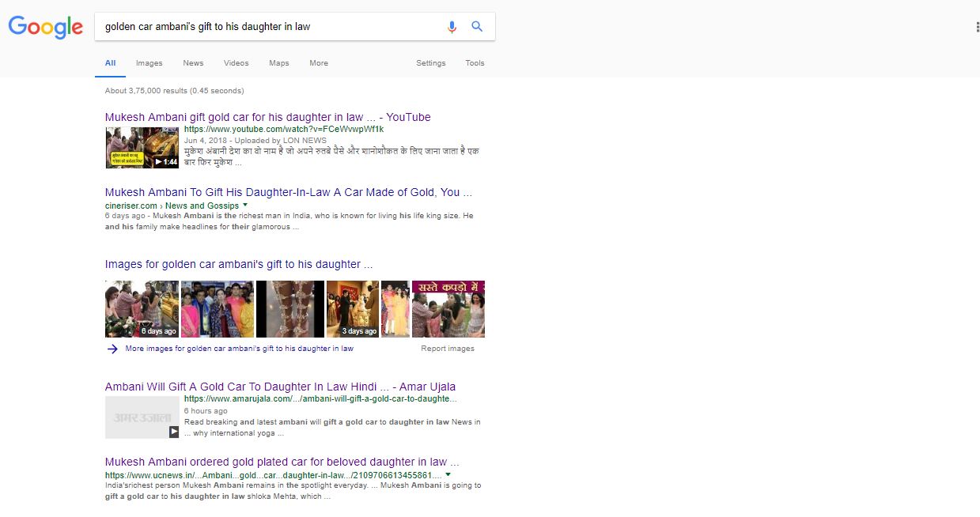Switch to the Images tab
This screenshot has width=980, height=517.
click(149, 63)
